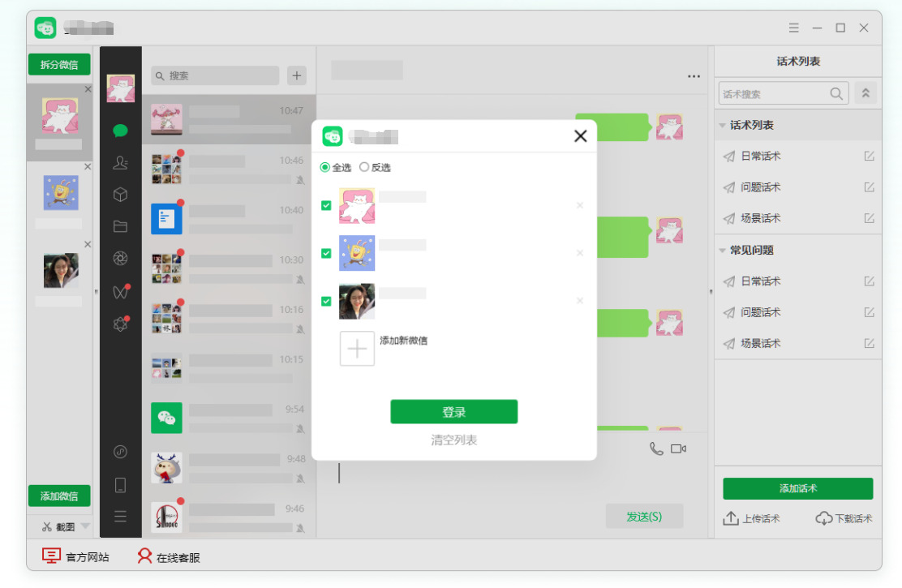
Task: Click the voice call phone icon
Action: click(656, 449)
